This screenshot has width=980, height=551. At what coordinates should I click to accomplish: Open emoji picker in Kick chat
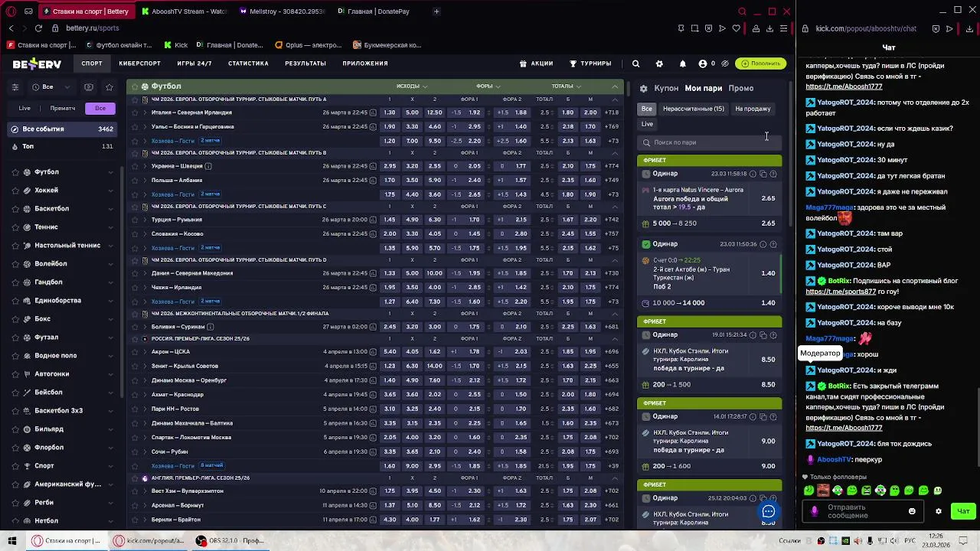(912, 511)
